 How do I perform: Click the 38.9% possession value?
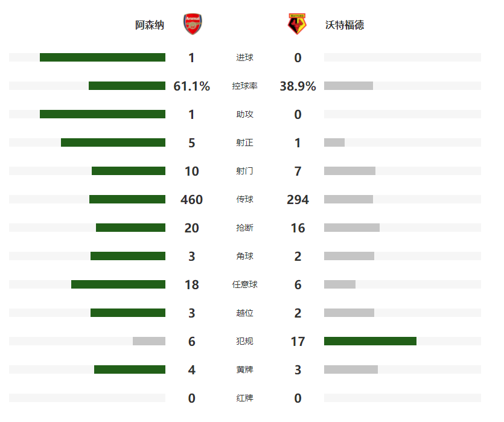point(298,86)
